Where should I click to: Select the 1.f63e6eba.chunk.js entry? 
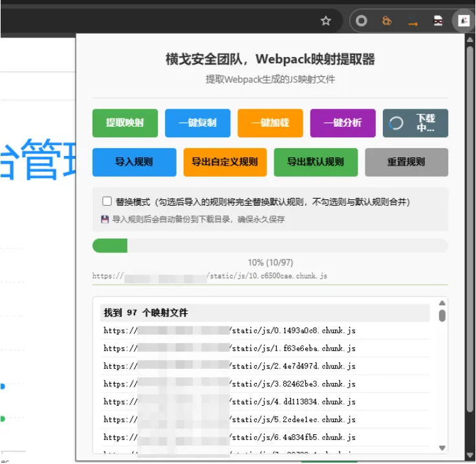pos(265,348)
